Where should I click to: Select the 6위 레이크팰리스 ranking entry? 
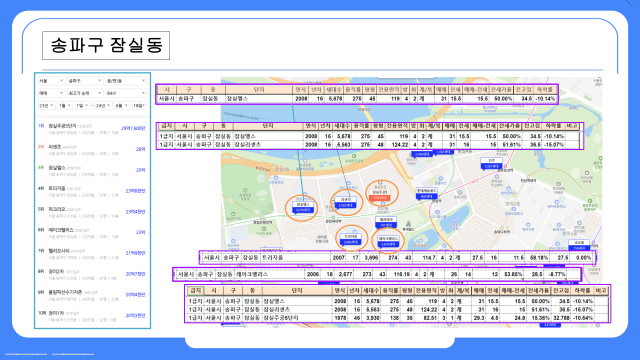point(92,233)
